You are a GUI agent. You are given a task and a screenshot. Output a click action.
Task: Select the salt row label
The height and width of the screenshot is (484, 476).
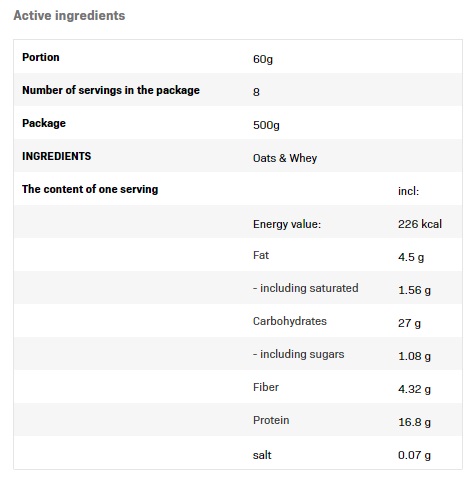pos(262,455)
